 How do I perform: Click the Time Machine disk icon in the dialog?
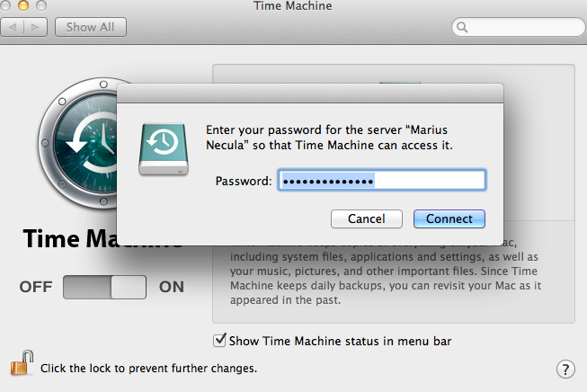click(164, 149)
